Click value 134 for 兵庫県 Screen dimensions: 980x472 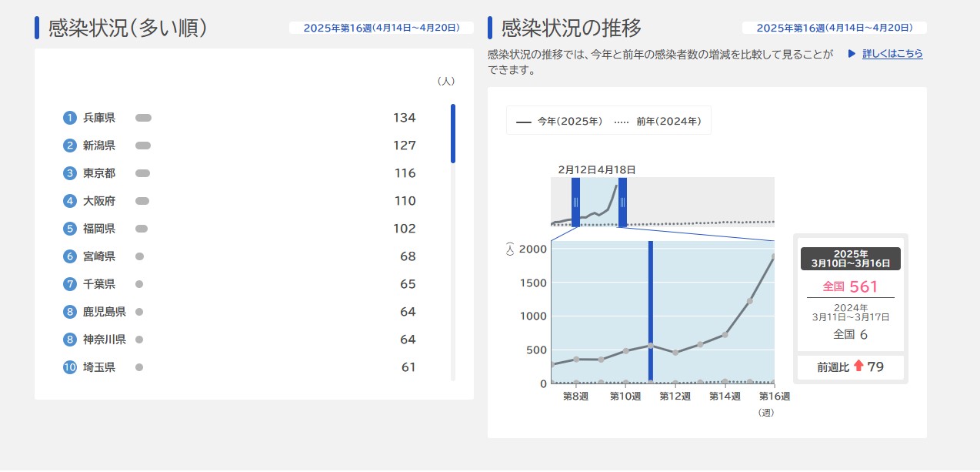coord(404,118)
